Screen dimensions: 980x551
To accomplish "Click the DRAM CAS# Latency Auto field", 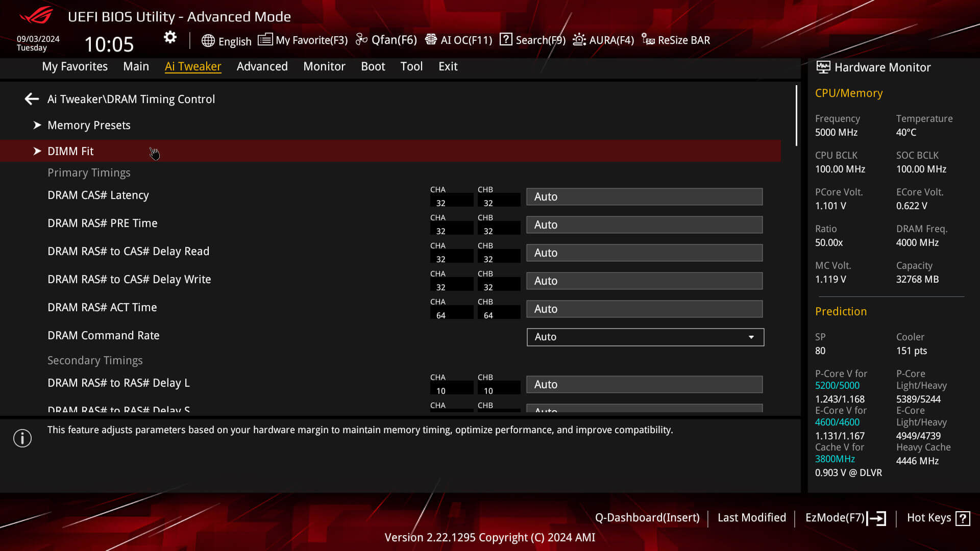I will click(x=644, y=196).
